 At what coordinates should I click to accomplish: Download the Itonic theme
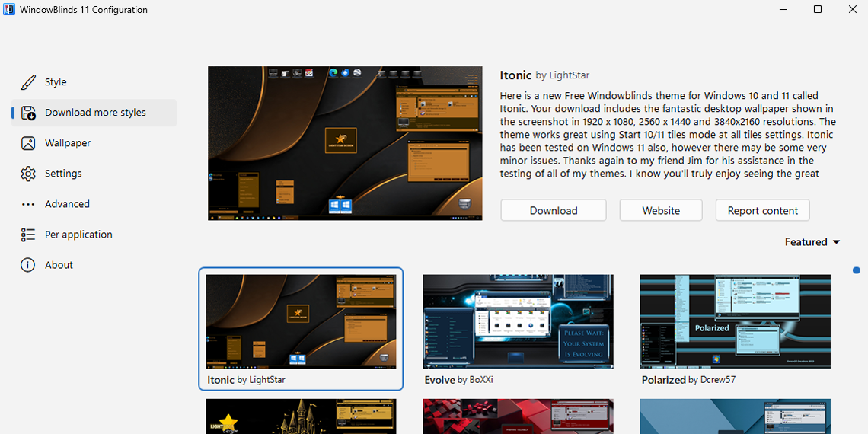(x=554, y=210)
